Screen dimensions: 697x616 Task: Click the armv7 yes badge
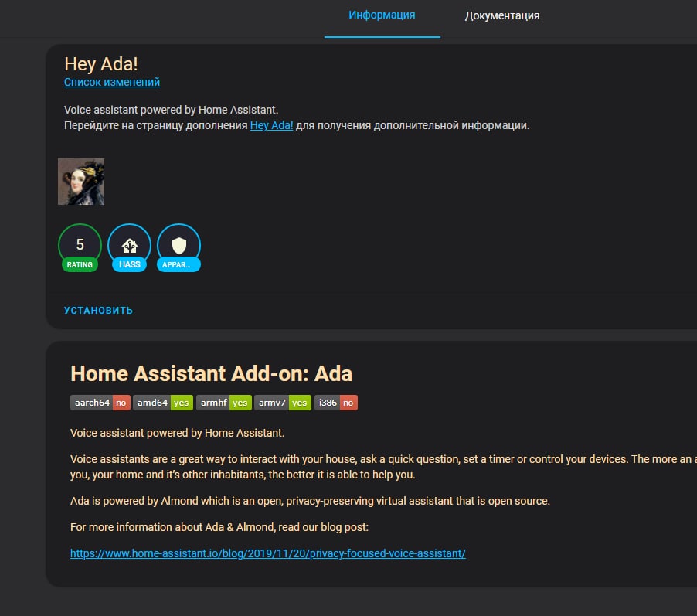tap(283, 403)
